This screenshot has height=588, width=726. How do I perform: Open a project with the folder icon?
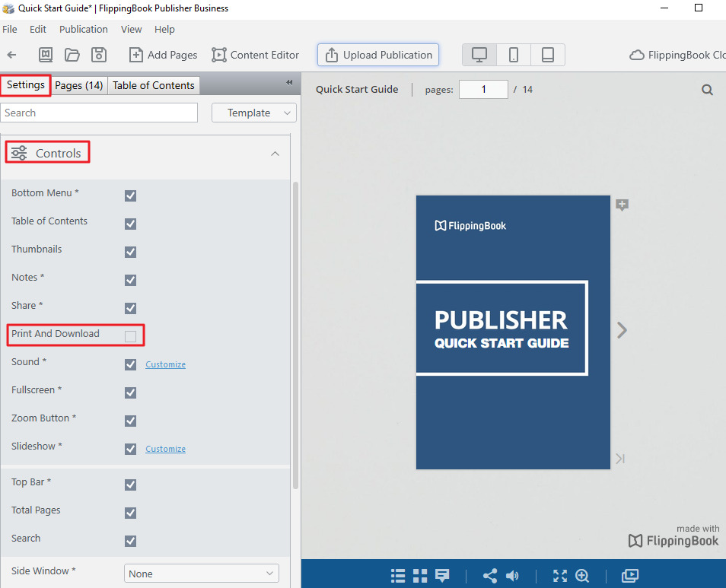pos(72,55)
